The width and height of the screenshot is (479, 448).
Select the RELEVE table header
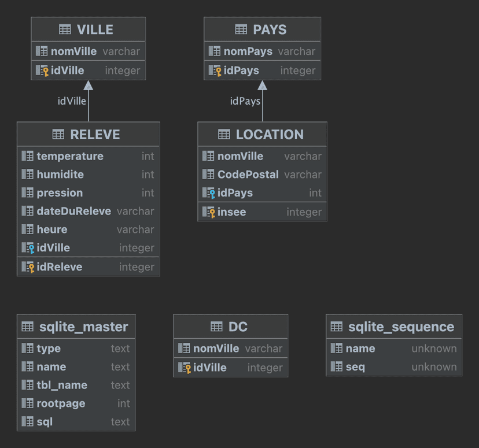[x=88, y=135]
